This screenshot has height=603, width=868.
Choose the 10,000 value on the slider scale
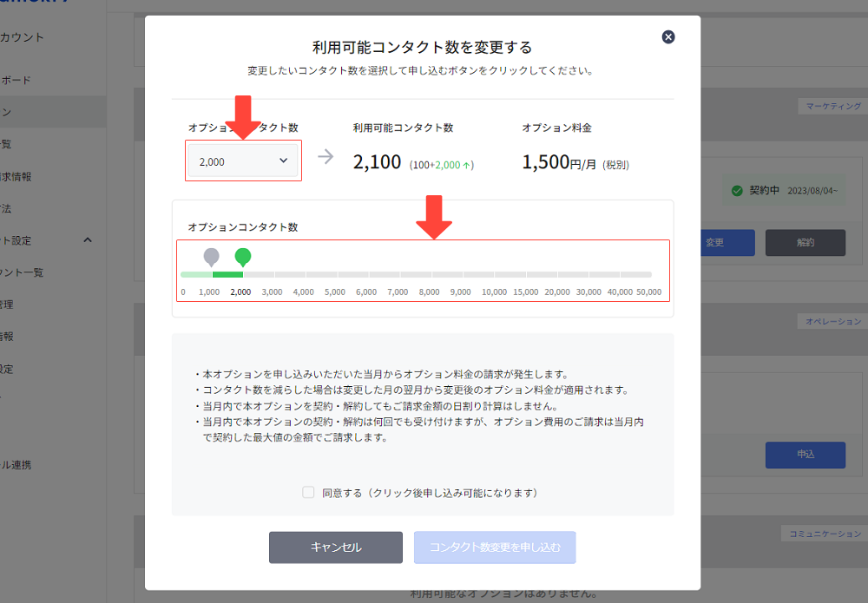point(495,292)
